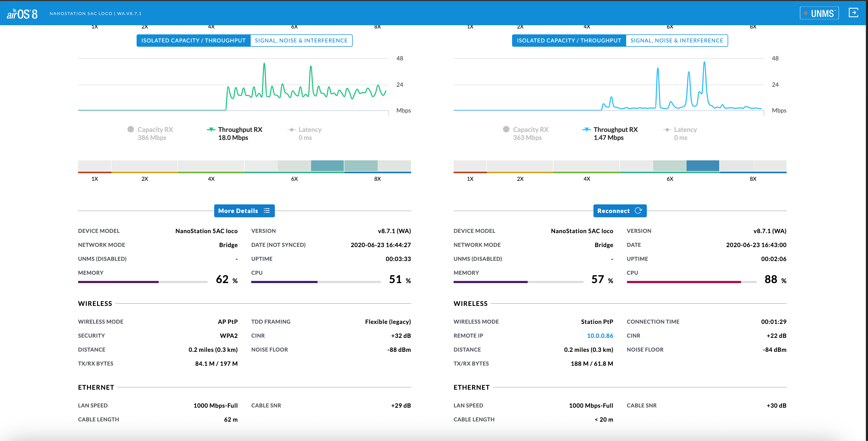Click the airOS 8 logo

22,14
